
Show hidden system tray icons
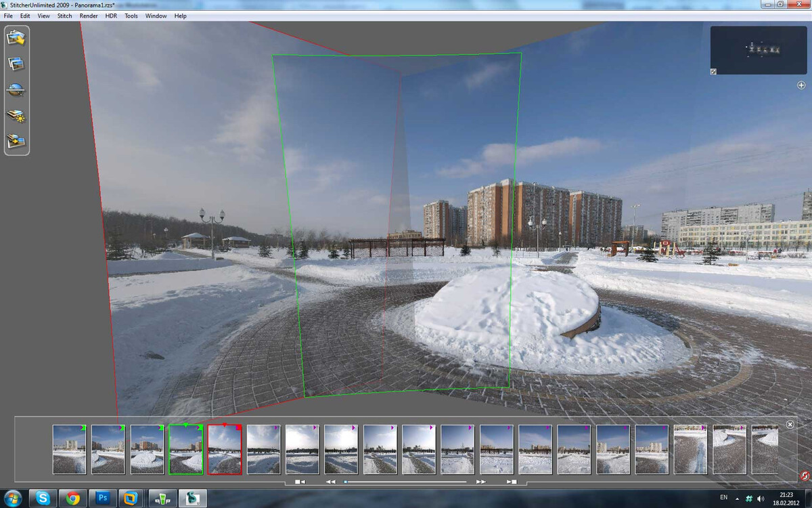tap(738, 498)
